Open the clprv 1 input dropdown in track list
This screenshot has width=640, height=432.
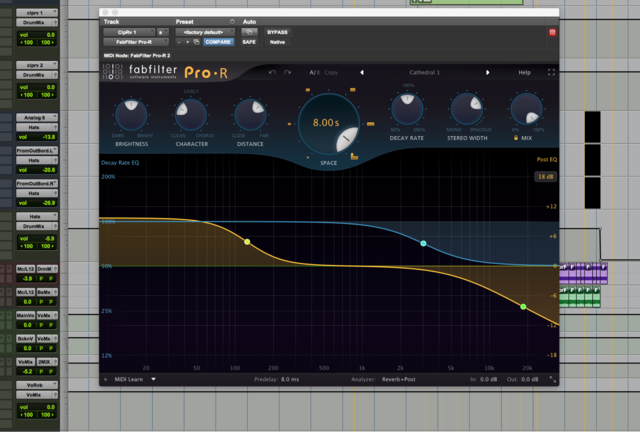coord(37,13)
